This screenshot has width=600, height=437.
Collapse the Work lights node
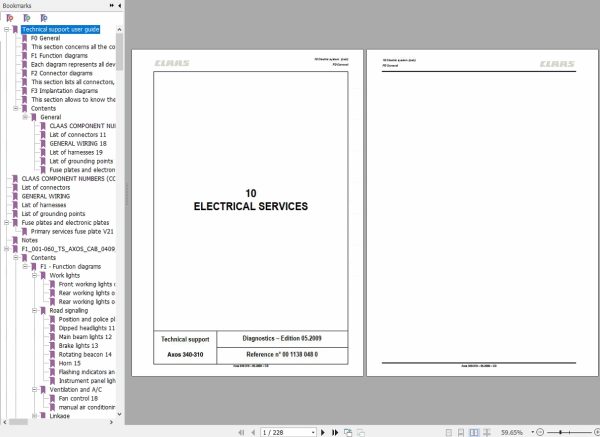tap(34, 276)
